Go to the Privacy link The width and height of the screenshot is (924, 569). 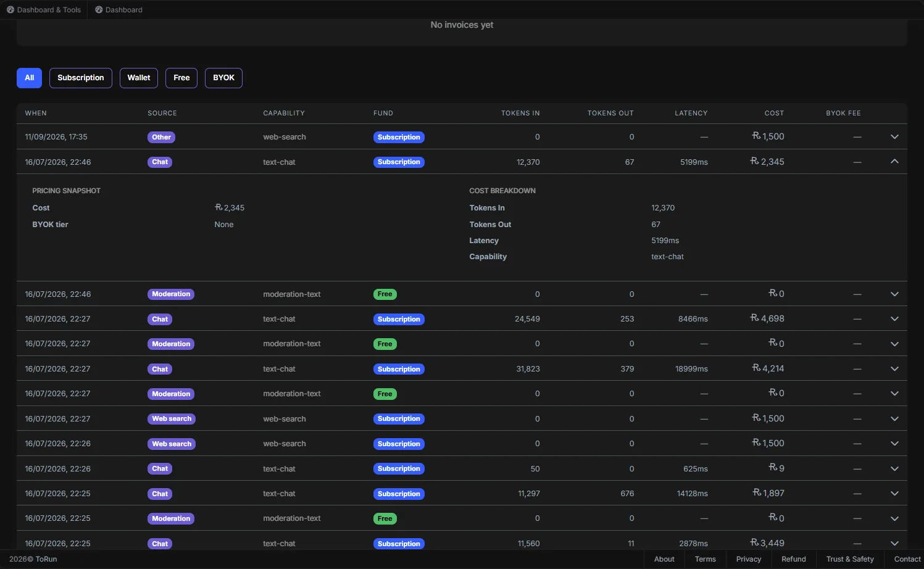tap(749, 559)
